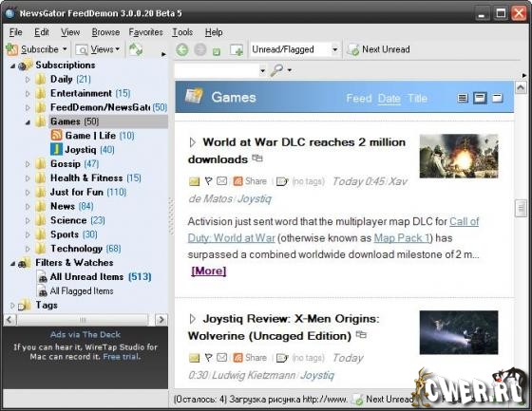Open the Favorites menu
The image size is (532, 411).
(145, 32)
